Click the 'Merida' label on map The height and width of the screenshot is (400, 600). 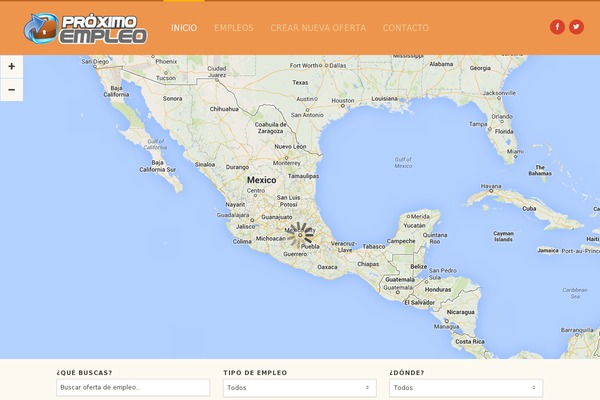click(x=420, y=216)
